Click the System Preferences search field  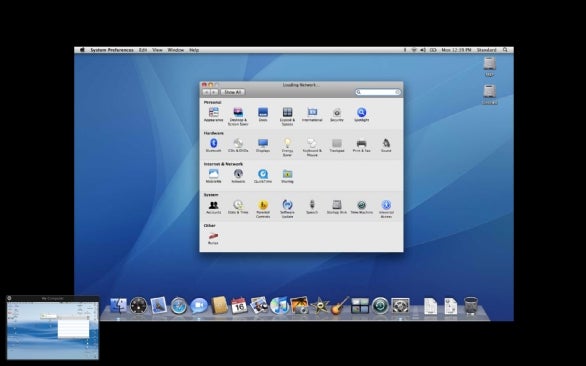coord(378,92)
